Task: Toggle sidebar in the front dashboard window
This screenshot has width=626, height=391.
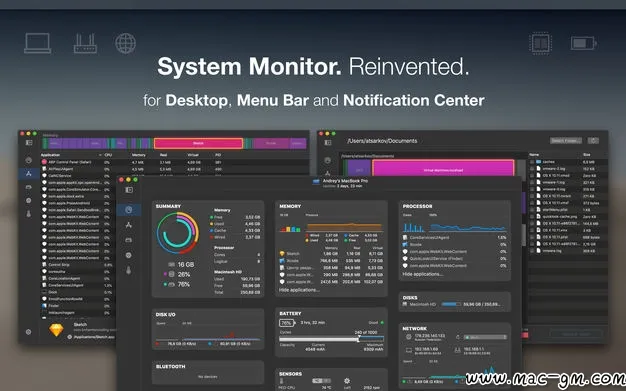Action: pyautogui.click(x=129, y=190)
